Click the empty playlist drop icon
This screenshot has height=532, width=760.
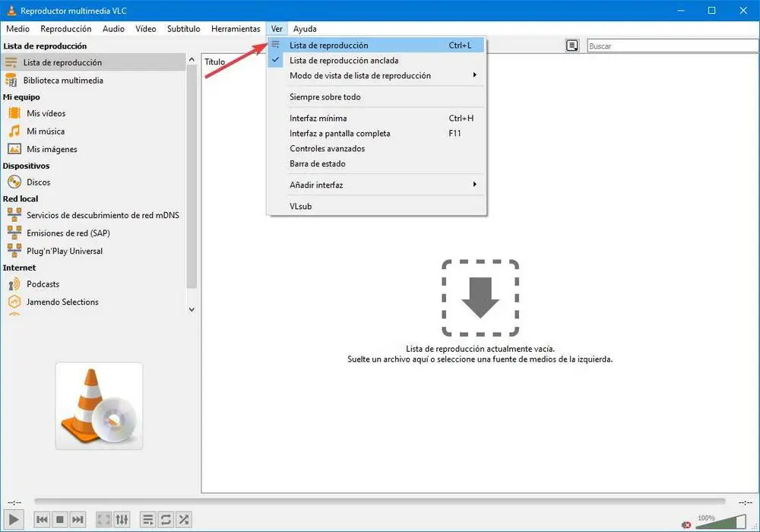click(x=480, y=297)
